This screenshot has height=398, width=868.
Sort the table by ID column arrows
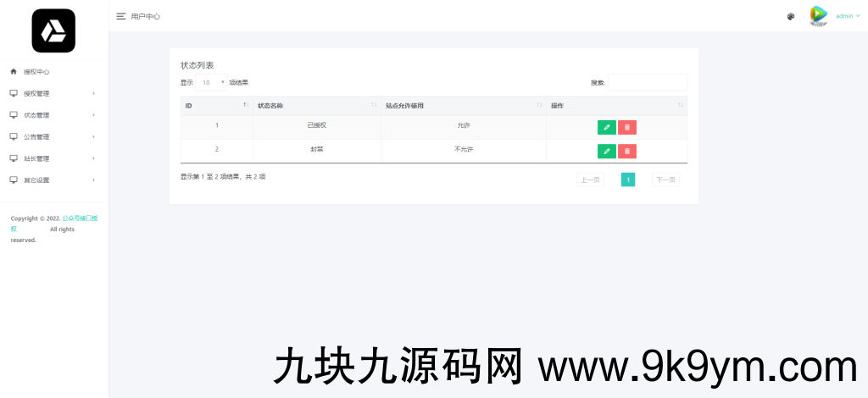click(x=246, y=105)
